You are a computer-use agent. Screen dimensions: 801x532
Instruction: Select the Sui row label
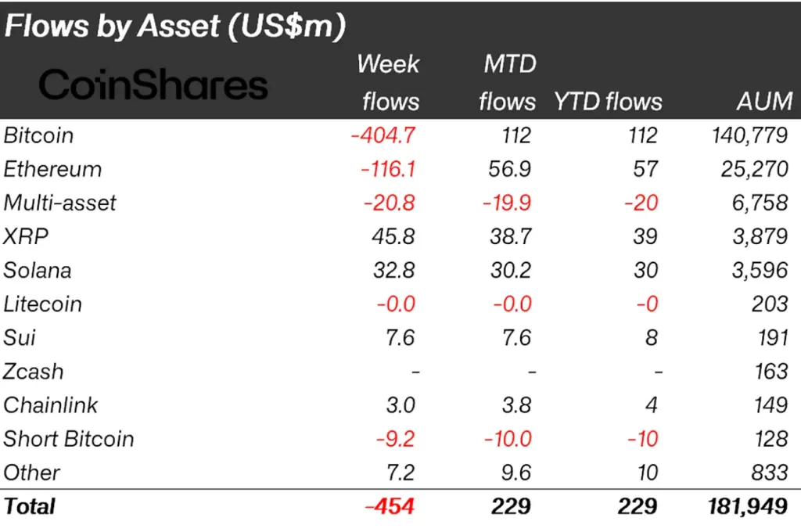pyautogui.click(x=20, y=337)
